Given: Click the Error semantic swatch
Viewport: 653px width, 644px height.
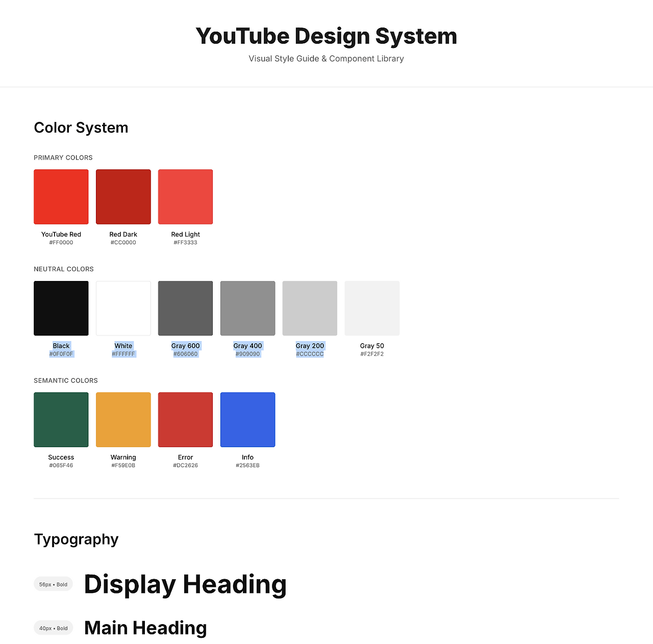Looking at the screenshot, I should point(186,420).
